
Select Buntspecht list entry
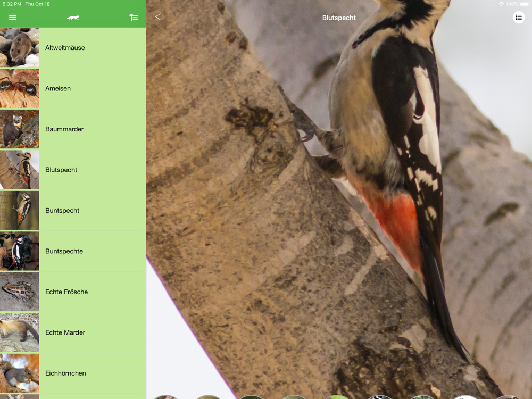coord(73,211)
